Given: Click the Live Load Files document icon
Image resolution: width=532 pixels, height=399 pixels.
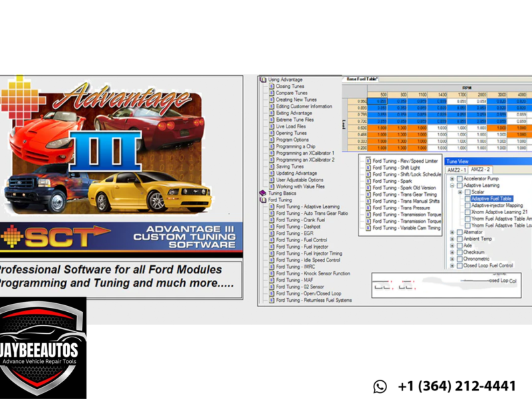Looking at the screenshot, I should (x=271, y=126).
